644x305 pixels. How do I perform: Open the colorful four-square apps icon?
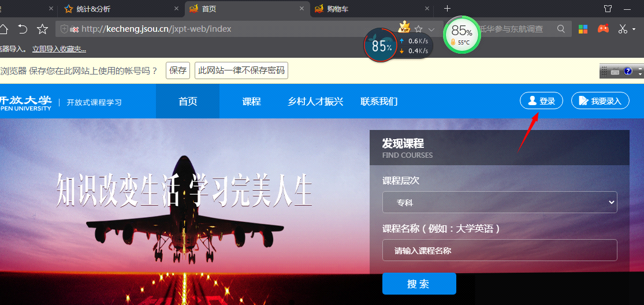tap(583, 29)
